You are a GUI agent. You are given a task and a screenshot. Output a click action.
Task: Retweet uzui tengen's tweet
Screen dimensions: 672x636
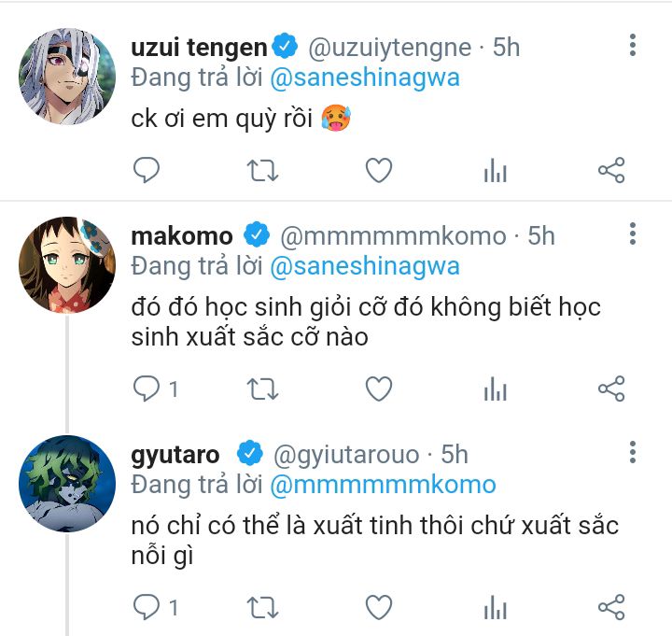coord(261,170)
